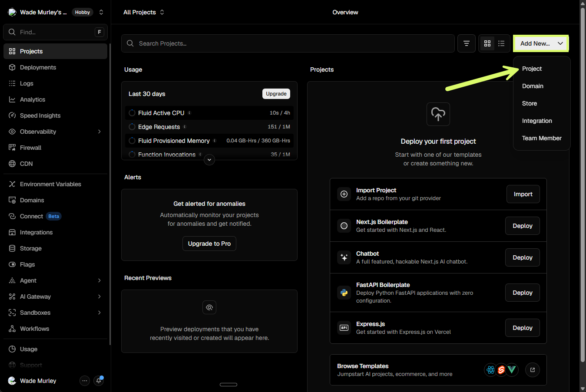Go to Environment Variables
Screen dimensions: 586x392
click(55, 184)
